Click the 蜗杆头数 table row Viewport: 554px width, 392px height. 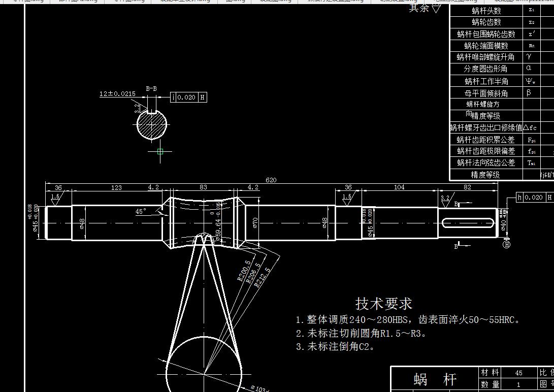pos(502,11)
